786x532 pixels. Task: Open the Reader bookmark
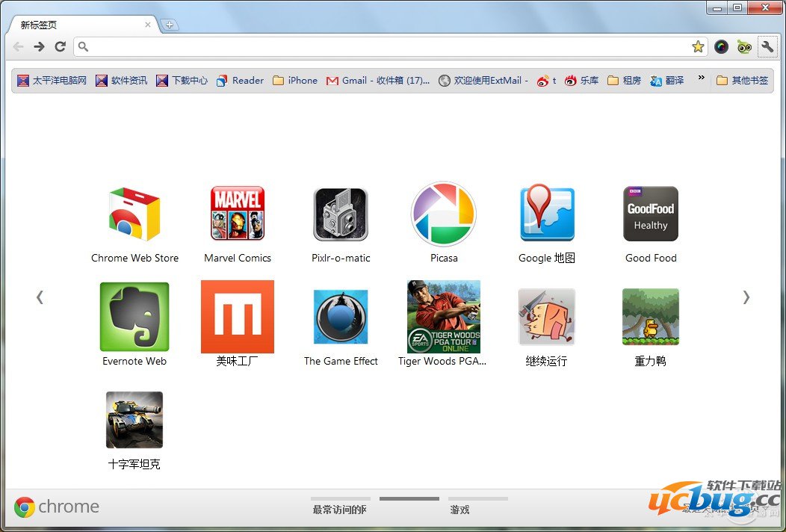(240, 80)
